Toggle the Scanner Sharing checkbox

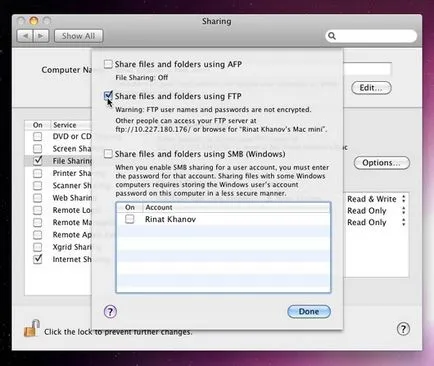click(x=38, y=185)
